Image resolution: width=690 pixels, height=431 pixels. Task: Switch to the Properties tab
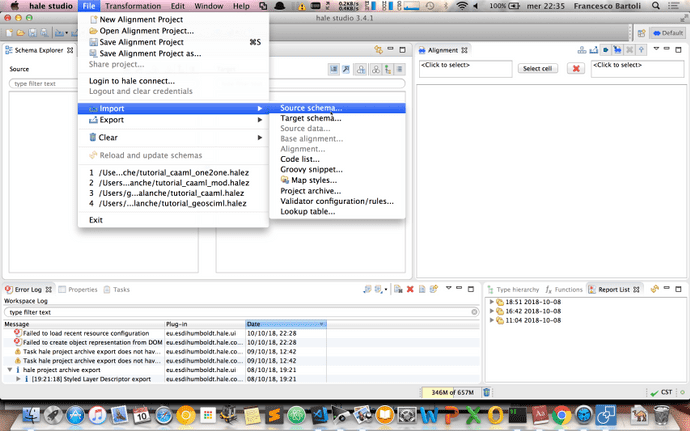click(x=81, y=289)
